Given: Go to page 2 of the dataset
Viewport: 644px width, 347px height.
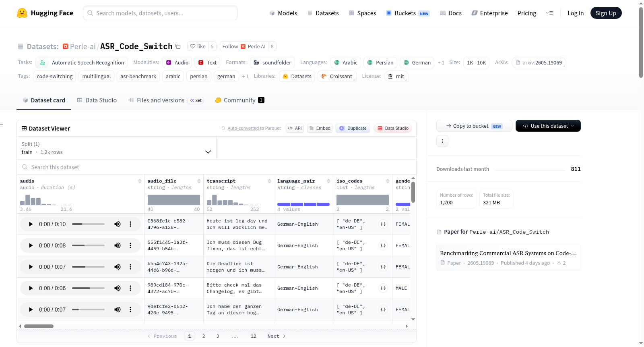Looking at the screenshot, I should click(x=204, y=336).
